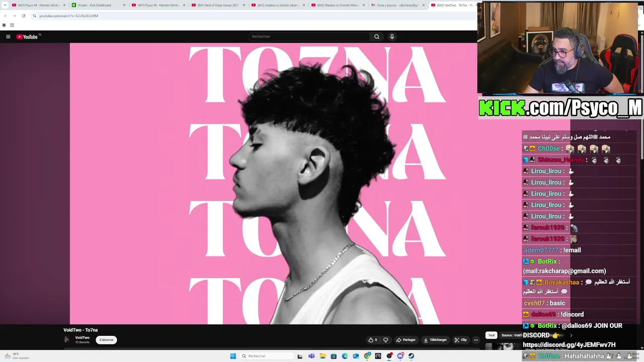Open the YouTube hamburger guide menu
The image size is (644, 362).
point(8,37)
